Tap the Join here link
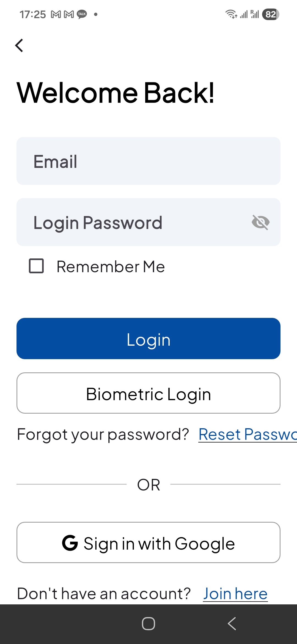This screenshot has width=297, height=644. pyautogui.click(x=235, y=594)
